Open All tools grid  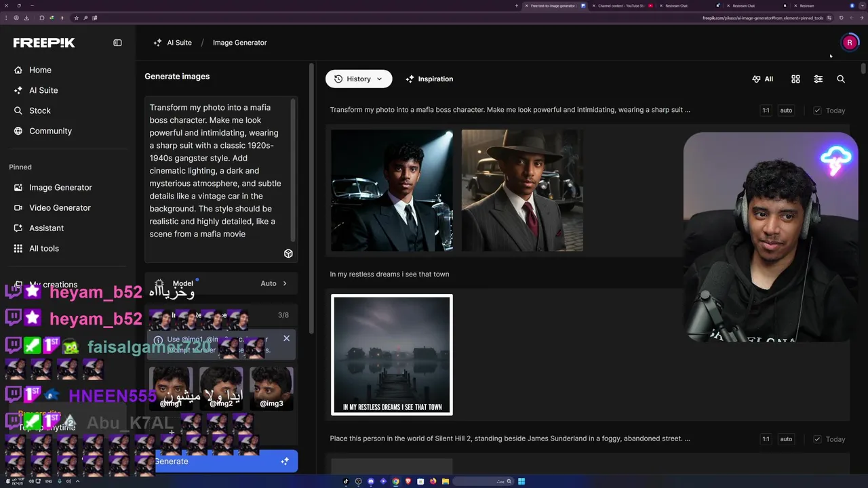44,248
